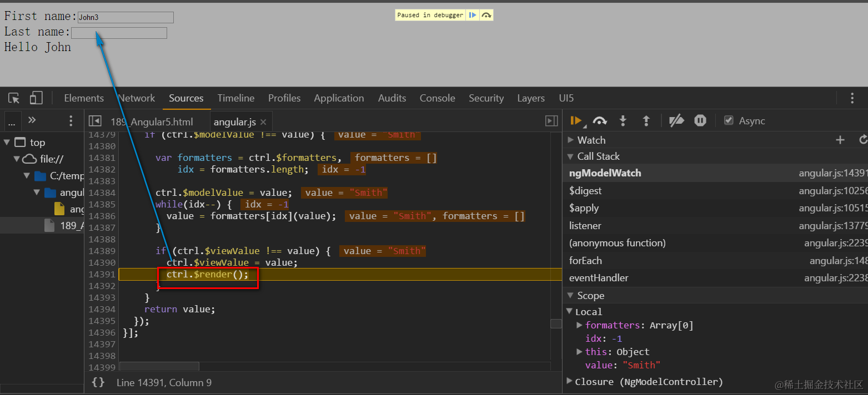868x395 pixels.
Task: Deactivate breakpoints icon
Action: (x=676, y=120)
